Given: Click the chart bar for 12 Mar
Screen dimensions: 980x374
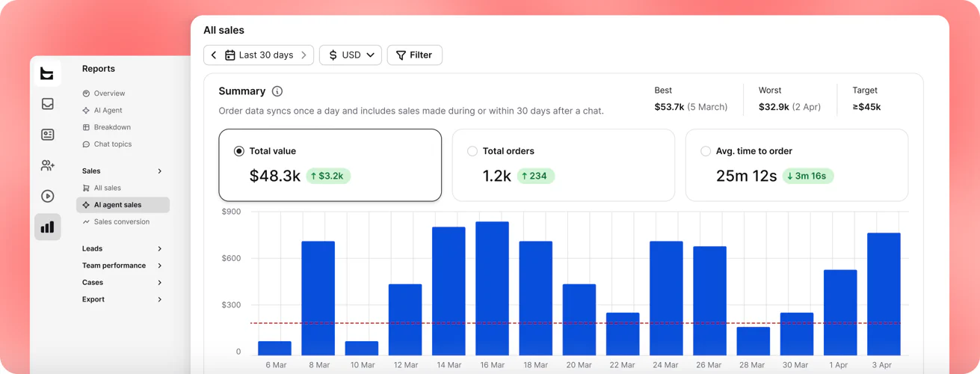Looking at the screenshot, I should point(405,319).
